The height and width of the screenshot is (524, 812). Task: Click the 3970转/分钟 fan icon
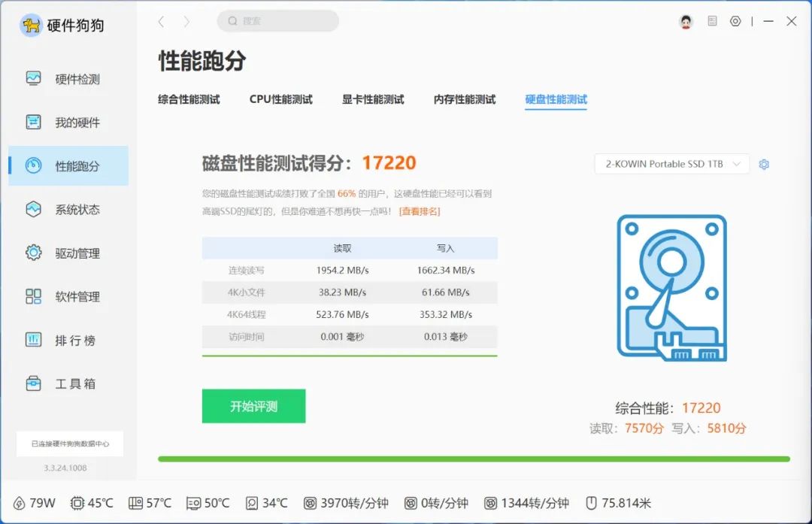pyautogui.click(x=310, y=503)
